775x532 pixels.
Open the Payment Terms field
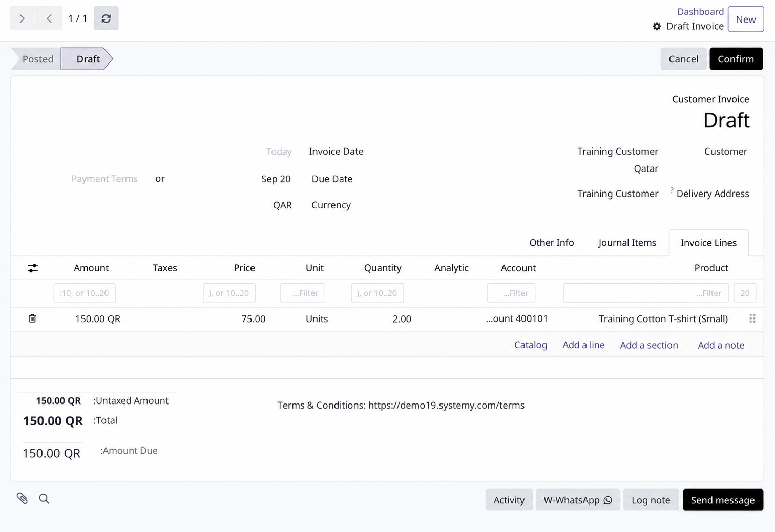104,179
